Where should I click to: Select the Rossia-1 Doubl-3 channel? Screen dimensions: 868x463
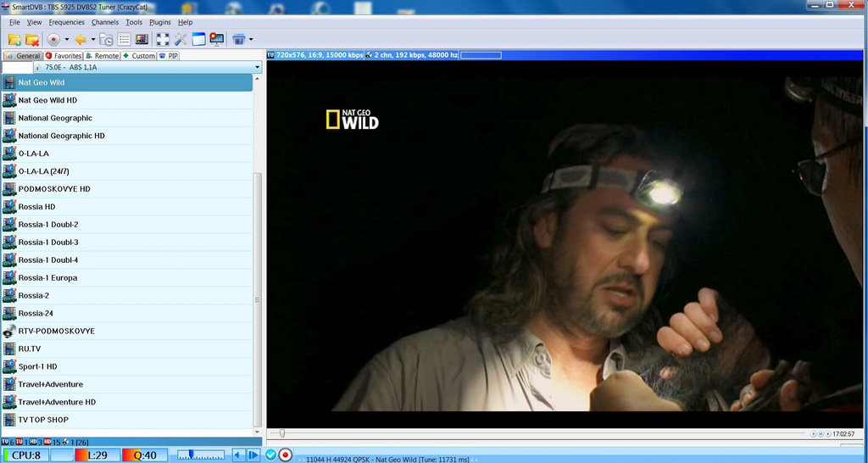(127, 242)
